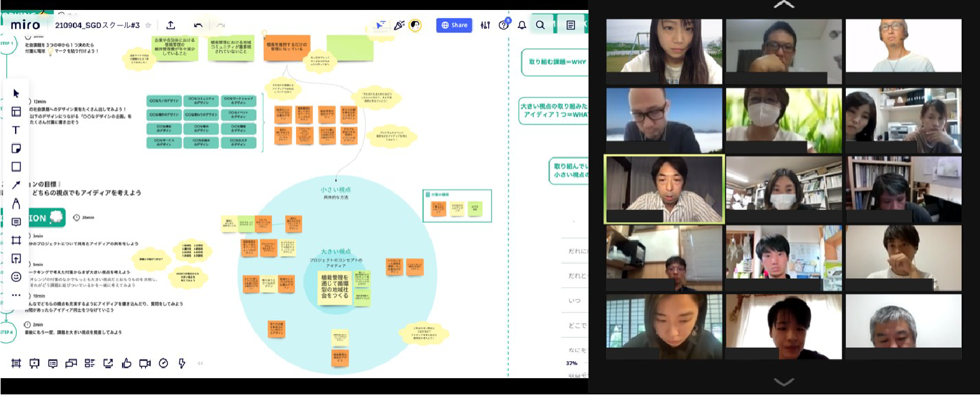Open the Frames panel in bottom toolbar
Image resolution: width=980 pixels, height=395 pixels.
click(x=16, y=363)
